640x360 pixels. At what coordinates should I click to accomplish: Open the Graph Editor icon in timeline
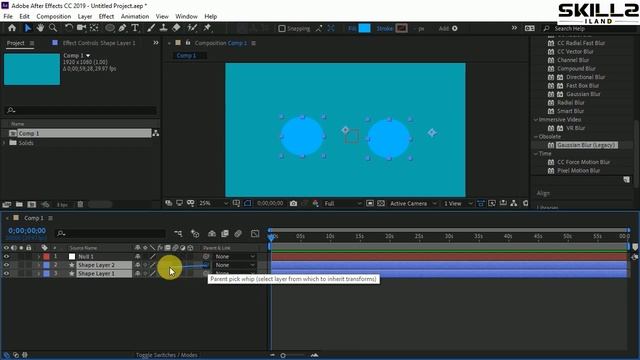click(255, 233)
